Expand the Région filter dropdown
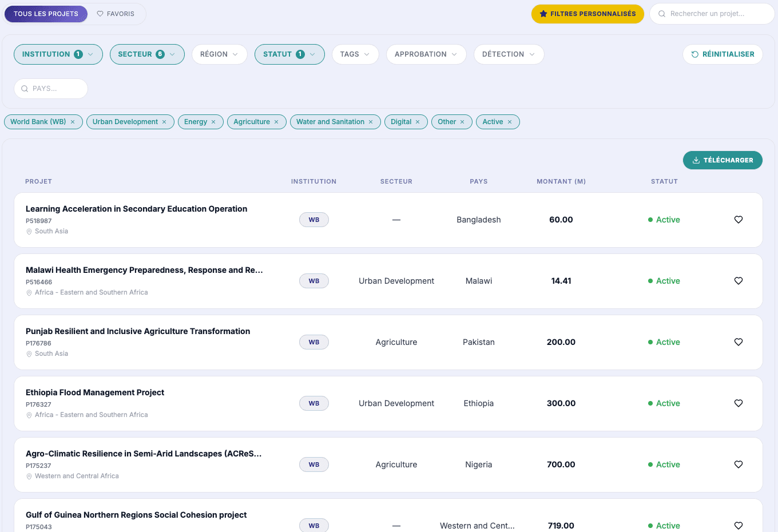 [x=220, y=54]
